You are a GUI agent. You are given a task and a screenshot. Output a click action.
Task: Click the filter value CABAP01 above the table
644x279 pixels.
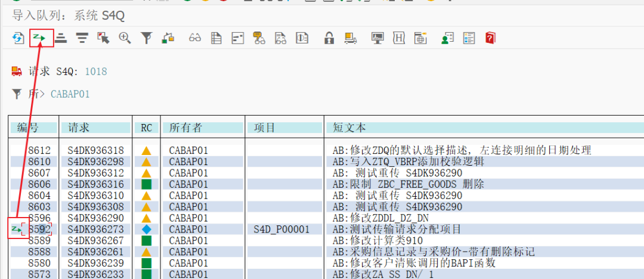[70, 95]
